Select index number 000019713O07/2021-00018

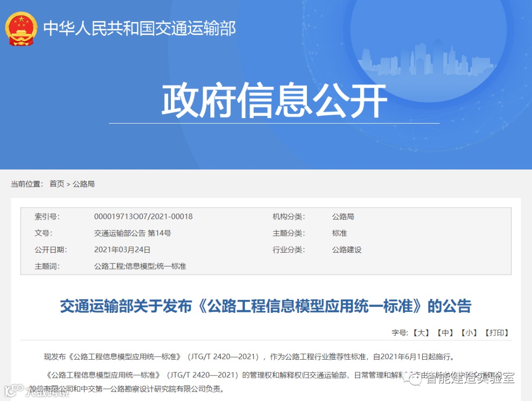tap(143, 216)
